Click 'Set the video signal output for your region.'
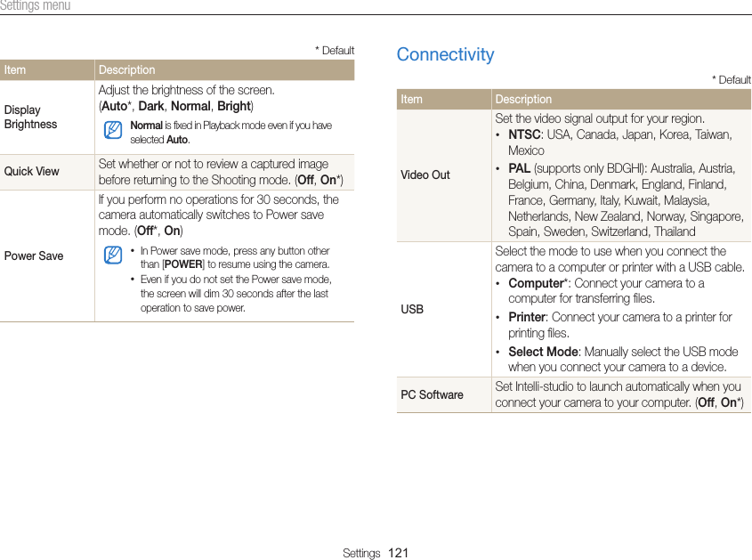Image resolution: width=752 pixels, height=560 pixels. (x=600, y=118)
